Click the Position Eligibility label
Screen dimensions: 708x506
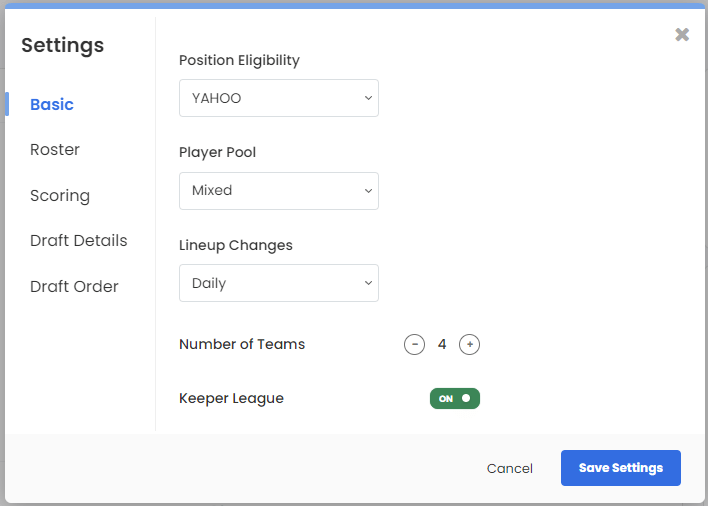(239, 60)
